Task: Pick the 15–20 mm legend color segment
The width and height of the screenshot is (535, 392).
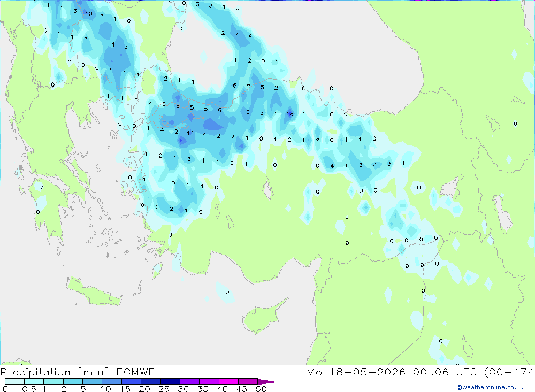Action: click(131, 381)
